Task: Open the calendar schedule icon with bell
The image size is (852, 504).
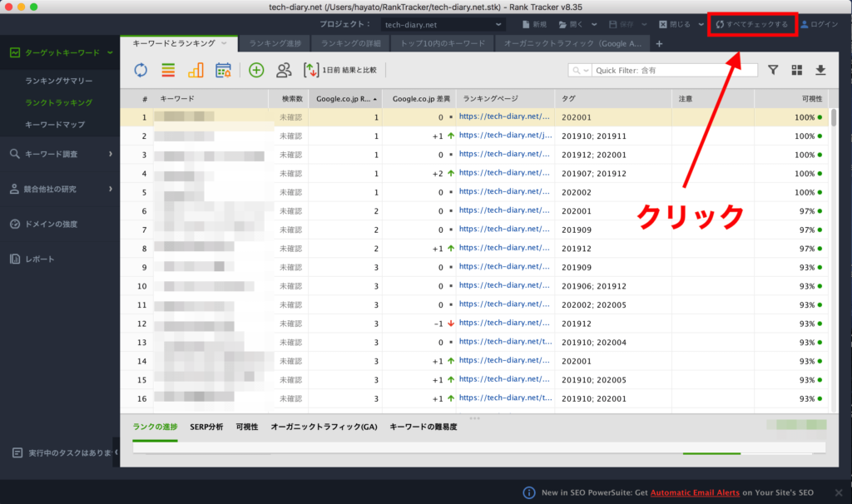Action: point(223,70)
